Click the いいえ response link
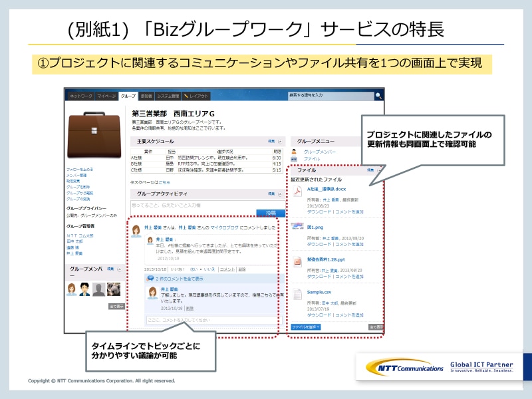Viewport: 532px width, 399px height. 209,269
